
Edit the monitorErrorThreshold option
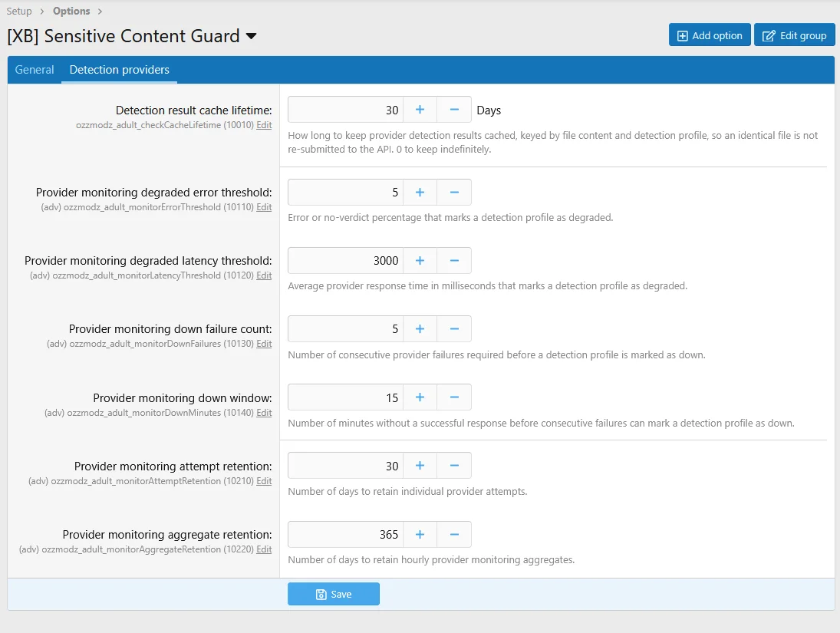pyautogui.click(x=264, y=207)
